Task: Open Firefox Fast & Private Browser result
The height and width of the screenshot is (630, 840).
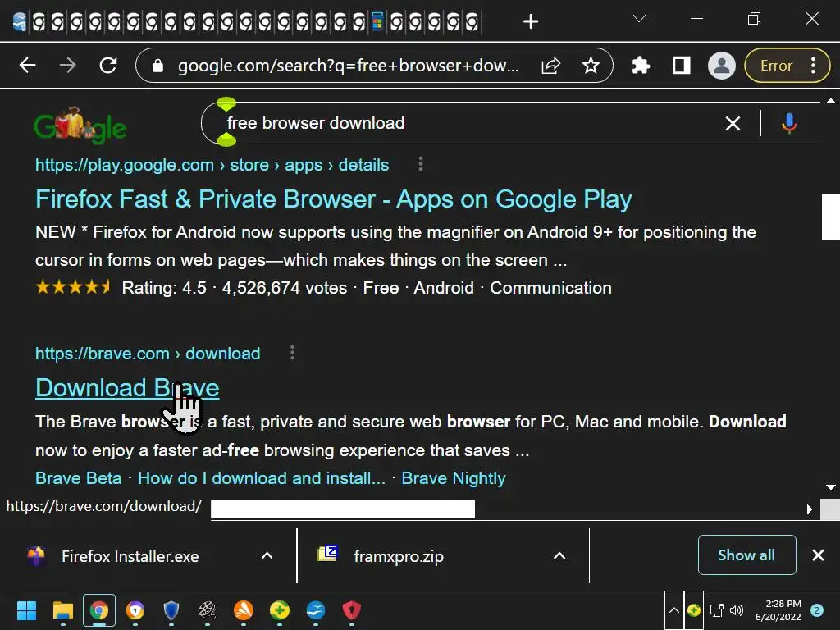Action: click(x=333, y=199)
